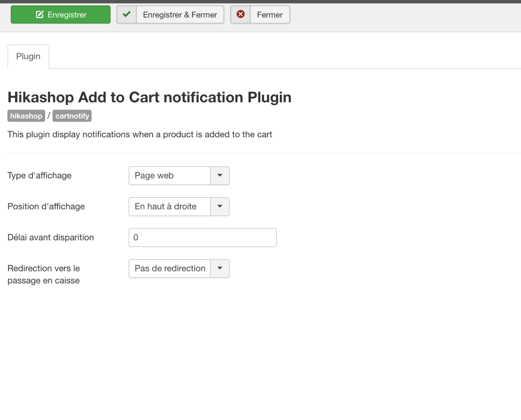Screen dimensions: 521x420
Task: Click the Pas de redirection selector
Action: pyautogui.click(x=170, y=269)
